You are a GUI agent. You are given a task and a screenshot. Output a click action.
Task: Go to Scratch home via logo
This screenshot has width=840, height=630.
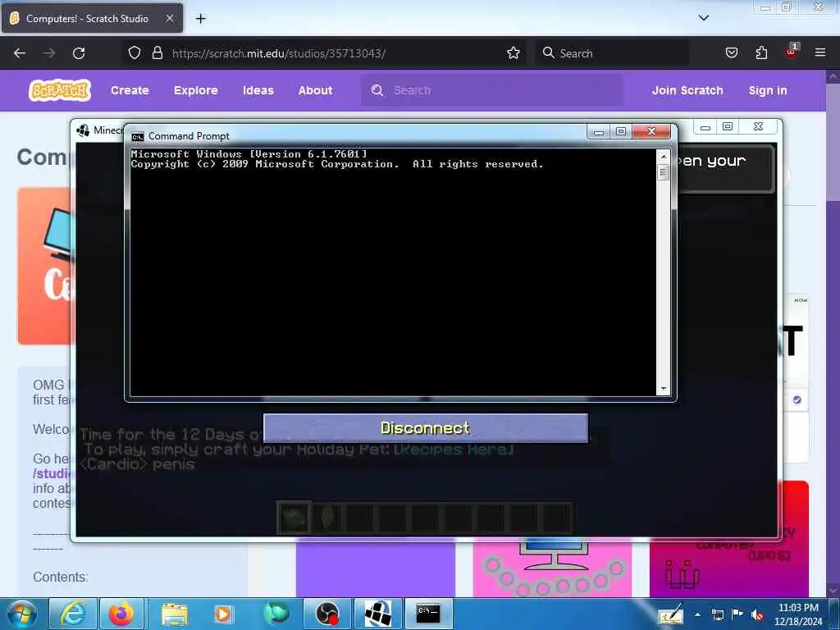(x=59, y=90)
